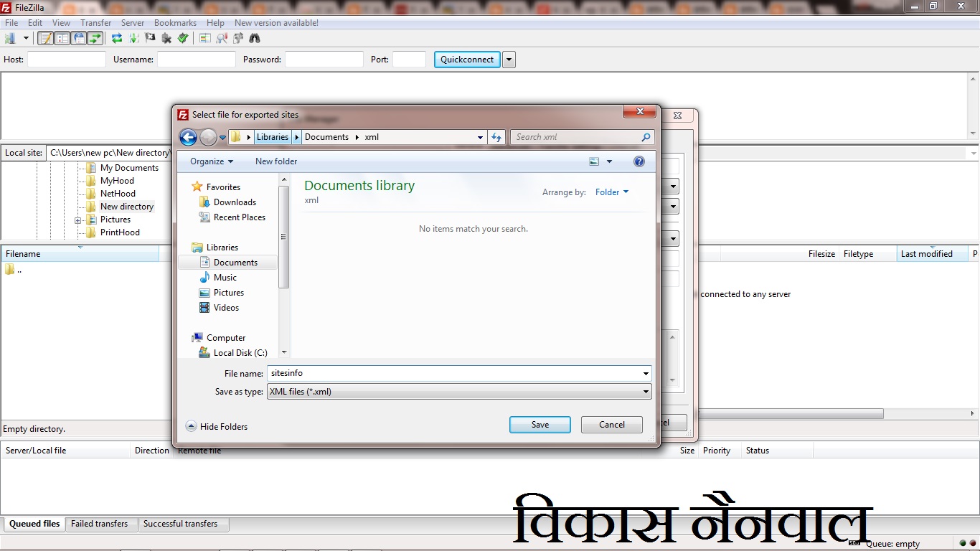Click the Forward arrow in save dialog
Viewport: 980px width, 551px height.
click(208, 137)
